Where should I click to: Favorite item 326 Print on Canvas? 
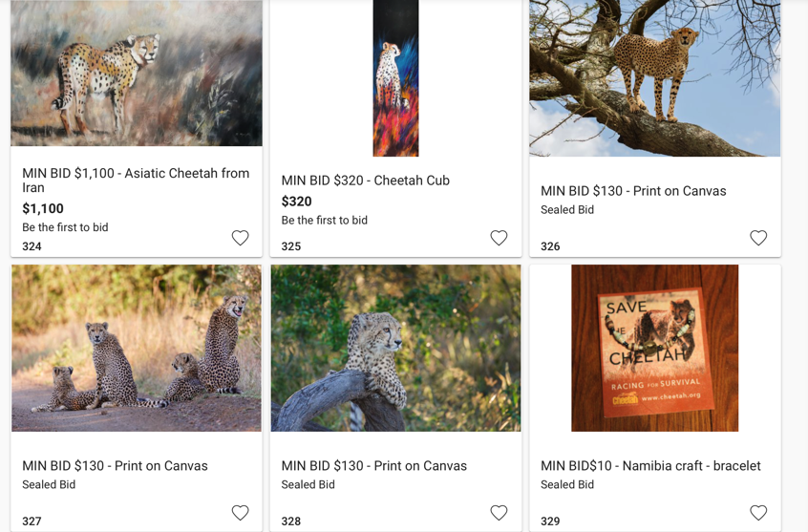pyautogui.click(x=758, y=238)
